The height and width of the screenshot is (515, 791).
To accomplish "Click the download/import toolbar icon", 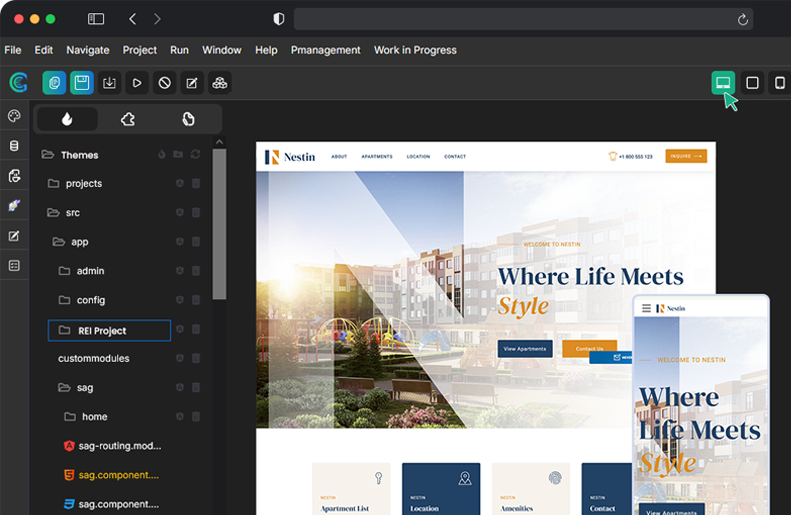I will tap(109, 83).
